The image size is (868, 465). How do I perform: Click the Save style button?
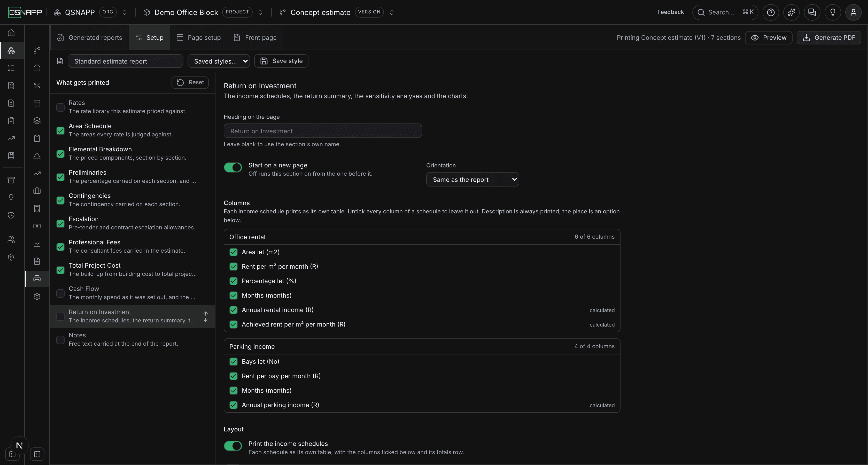click(x=281, y=61)
